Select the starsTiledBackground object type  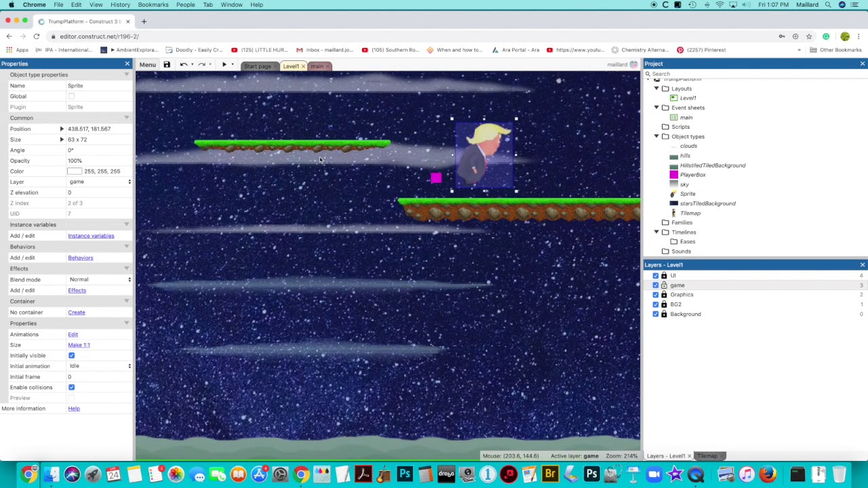tap(707, 203)
